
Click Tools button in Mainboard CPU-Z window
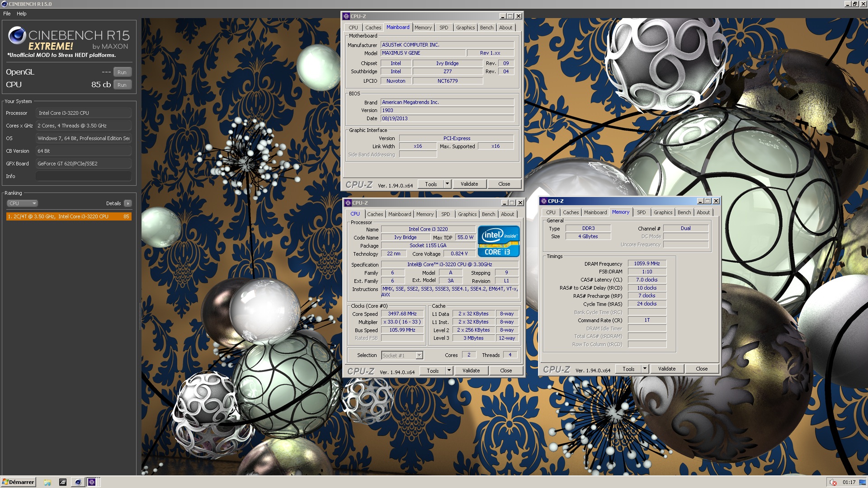431,184
